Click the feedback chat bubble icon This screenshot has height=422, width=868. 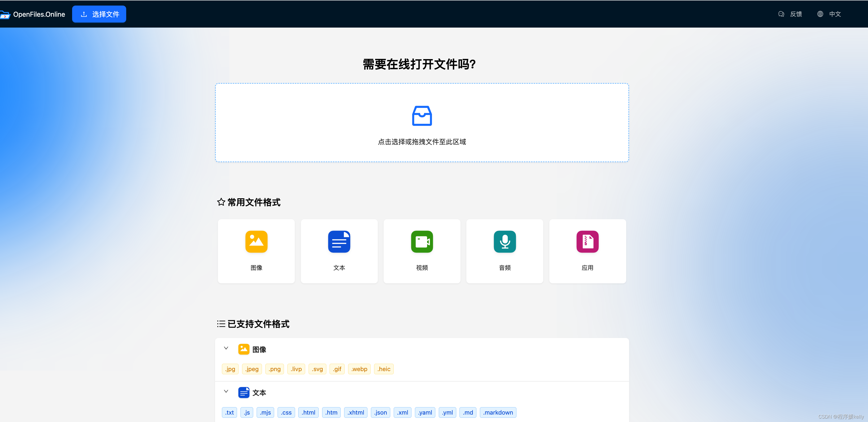pyautogui.click(x=781, y=14)
